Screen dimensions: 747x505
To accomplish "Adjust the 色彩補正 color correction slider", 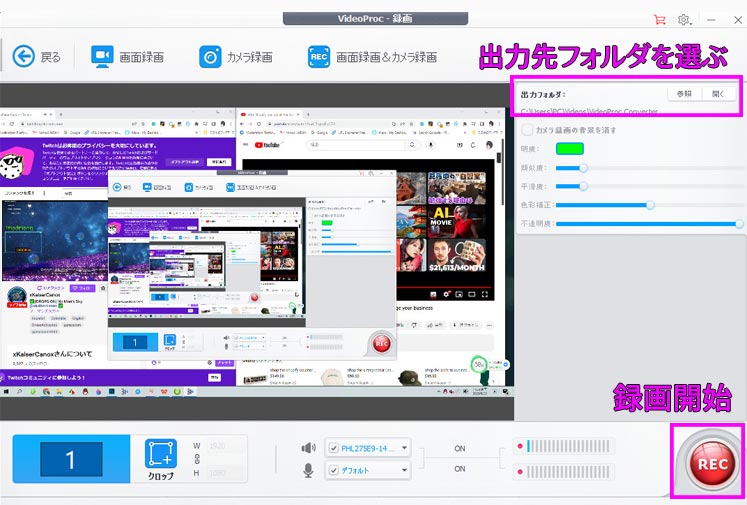I will (650, 205).
